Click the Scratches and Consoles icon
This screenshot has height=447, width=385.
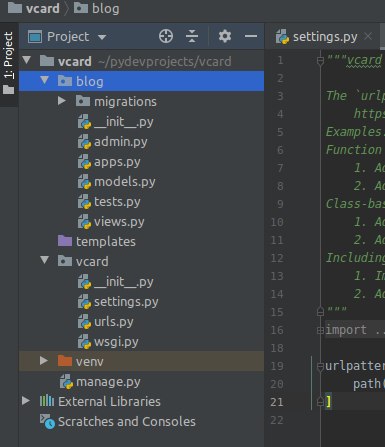[47, 421]
